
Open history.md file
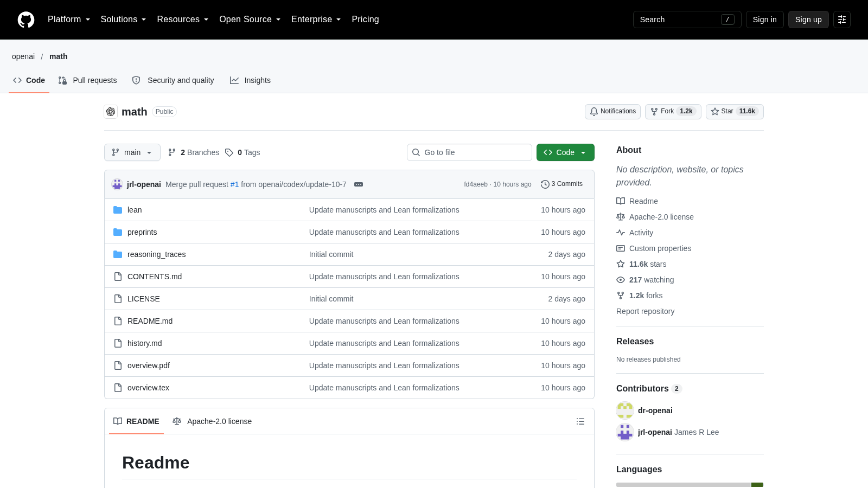point(144,343)
